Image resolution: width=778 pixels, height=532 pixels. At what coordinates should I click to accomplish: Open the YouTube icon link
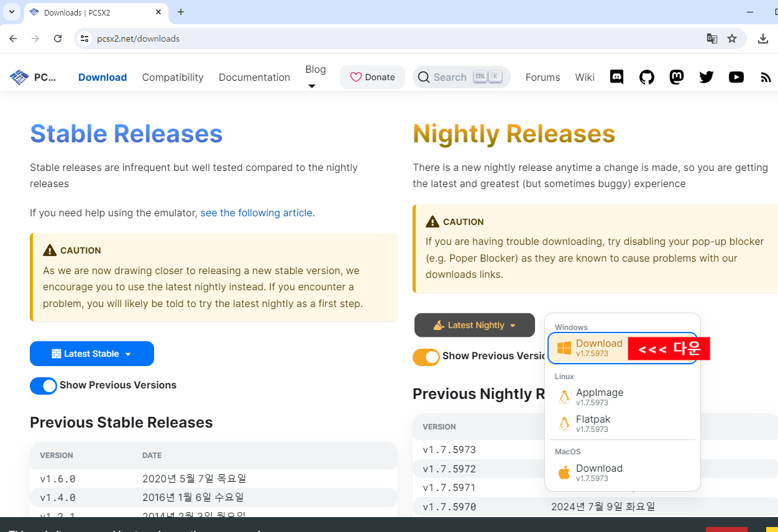[736, 77]
